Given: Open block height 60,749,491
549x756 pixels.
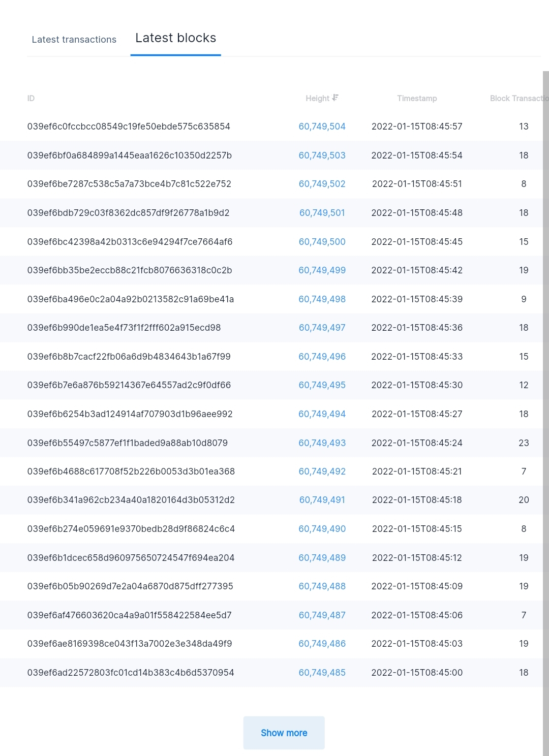Looking at the screenshot, I should [x=322, y=500].
